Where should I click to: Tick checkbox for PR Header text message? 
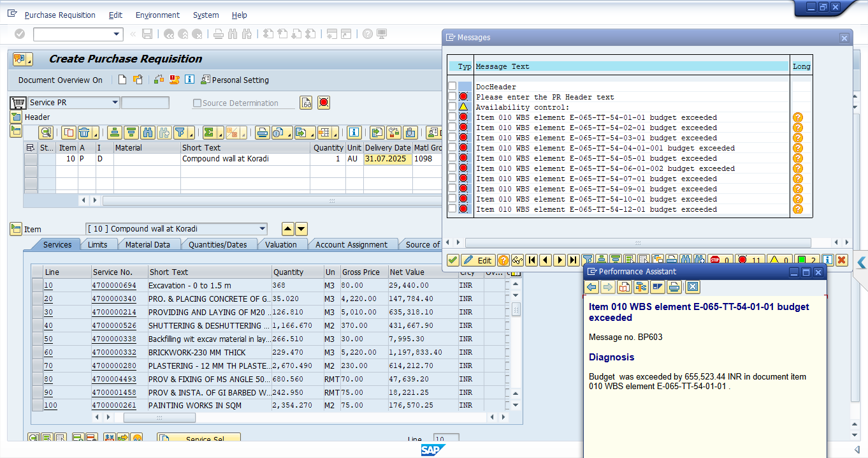[452, 97]
